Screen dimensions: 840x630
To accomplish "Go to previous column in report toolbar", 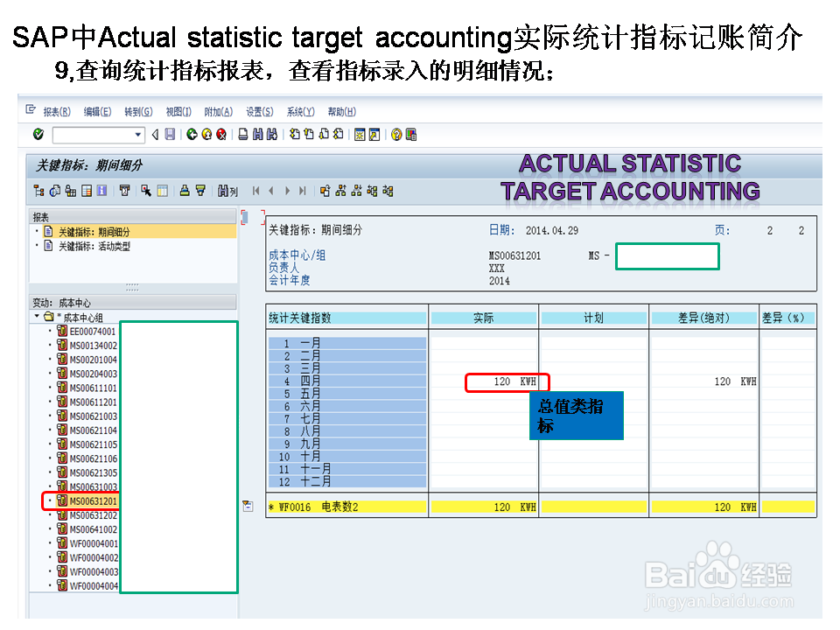I will [x=271, y=191].
